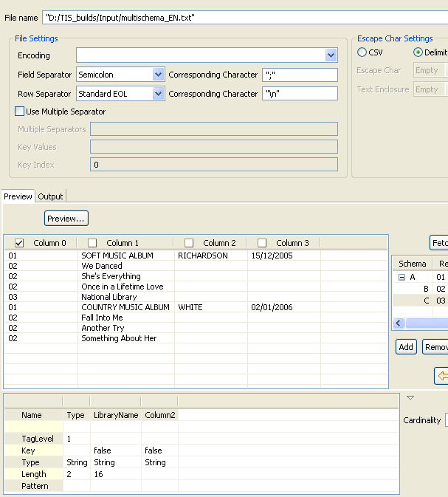This screenshot has height=497, width=448.
Task: Uncheck the Column 0 checkbox
Action: [x=19, y=243]
